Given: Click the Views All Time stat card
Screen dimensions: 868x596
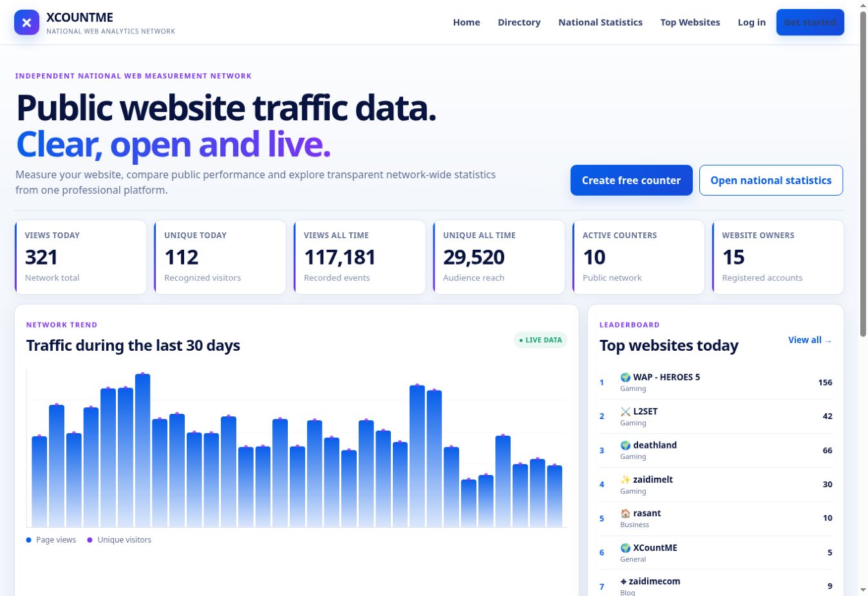Looking at the screenshot, I should (x=359, y=257).
